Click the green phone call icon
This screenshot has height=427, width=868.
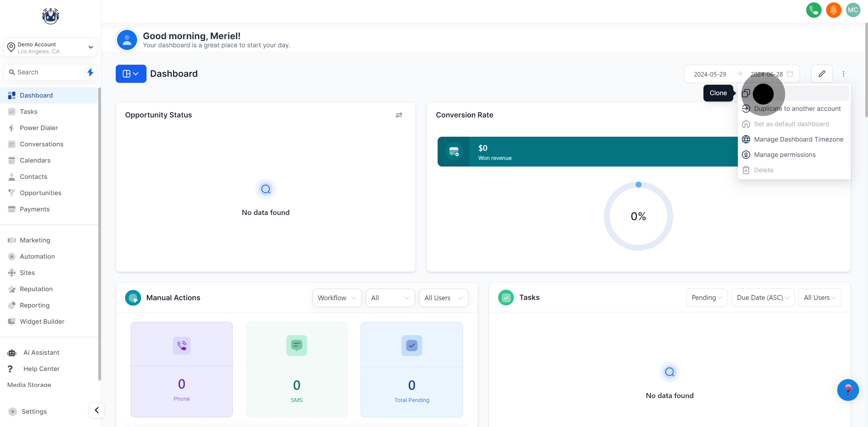pos(813,10)
